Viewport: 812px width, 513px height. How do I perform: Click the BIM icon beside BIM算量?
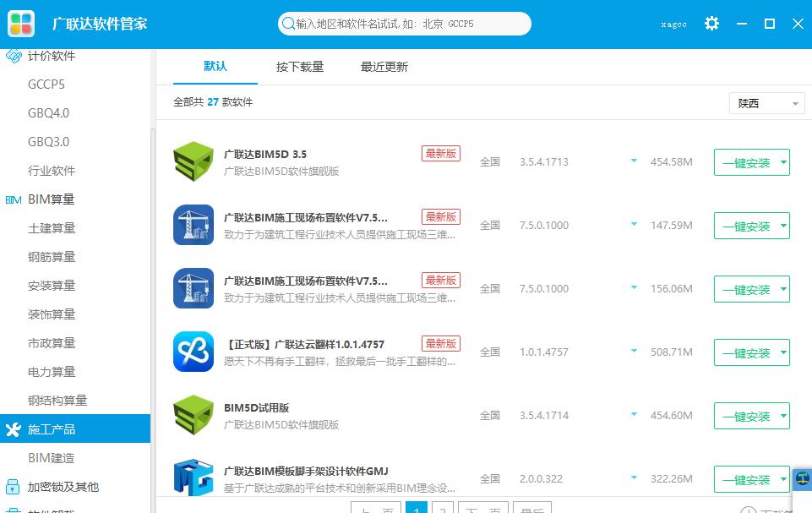(x=13, y=200)
